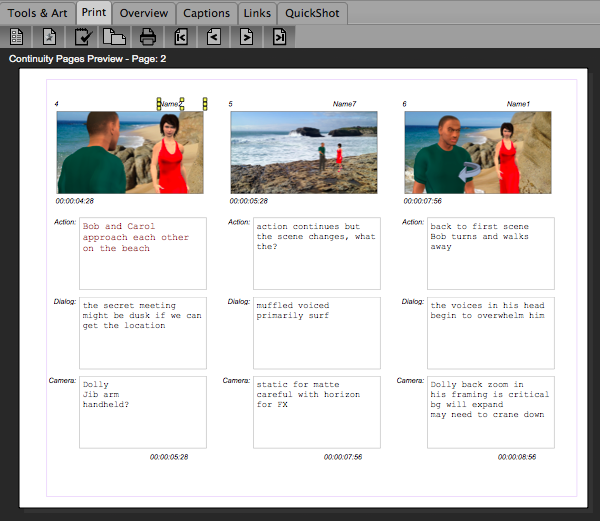Click the Dialog box "muffled voiced primarily surf"
The width and height of the screenshot is (600, 521).
(x=317, y=333)
